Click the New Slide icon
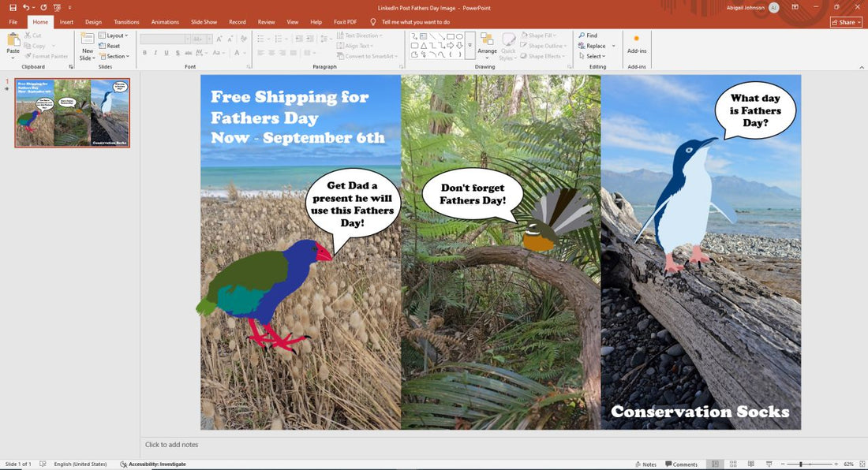Screen dimensions: 868x470 (x=88, y=39)
